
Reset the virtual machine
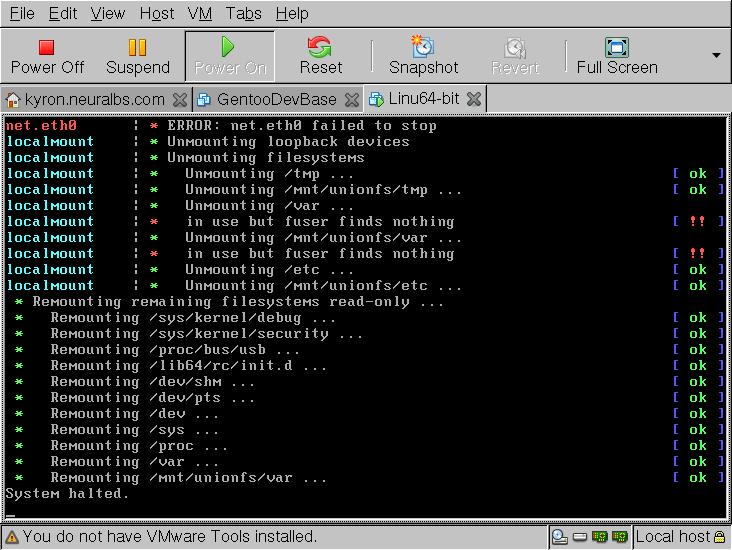click(x=320, y=56)
